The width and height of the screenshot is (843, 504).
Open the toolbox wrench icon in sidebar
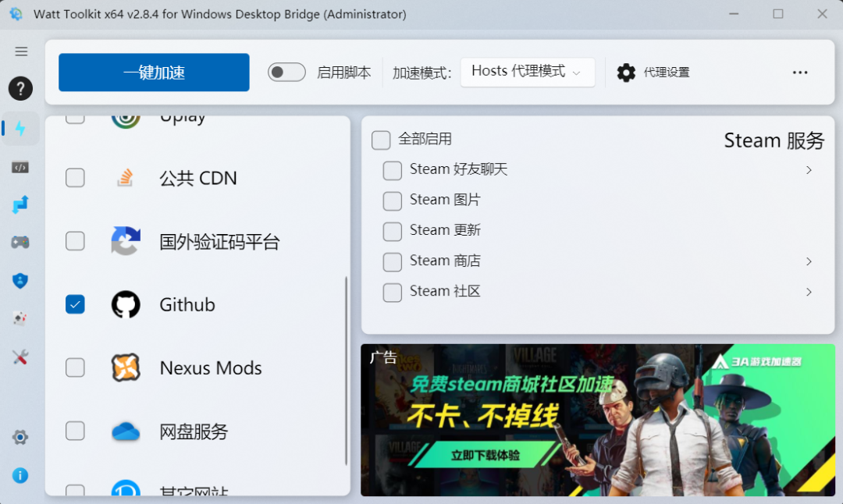click(x=20, y=357)
